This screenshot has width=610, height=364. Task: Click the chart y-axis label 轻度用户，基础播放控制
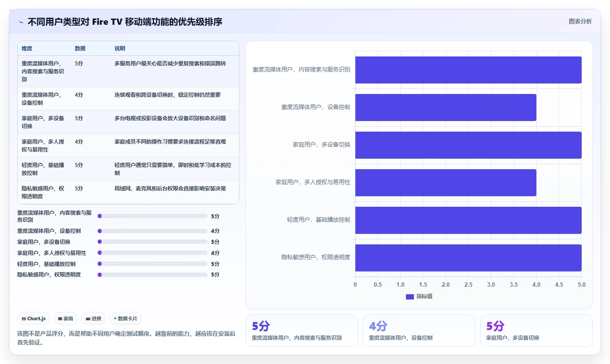(318, 220)
